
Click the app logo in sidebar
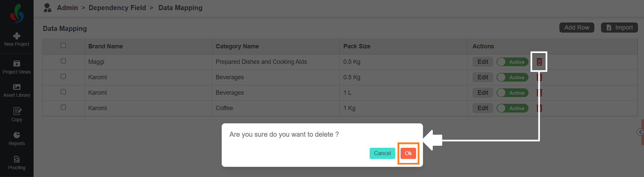tap(17, 13)
